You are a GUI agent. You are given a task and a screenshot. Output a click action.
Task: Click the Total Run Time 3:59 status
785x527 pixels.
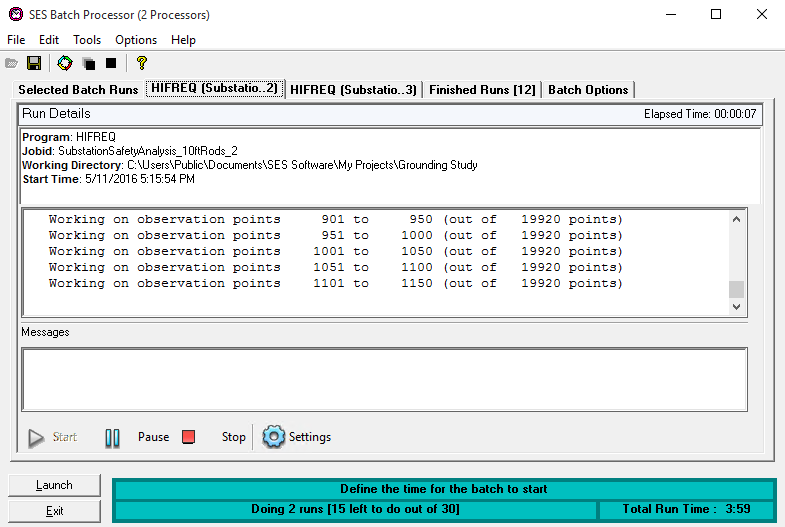(686, 509)
